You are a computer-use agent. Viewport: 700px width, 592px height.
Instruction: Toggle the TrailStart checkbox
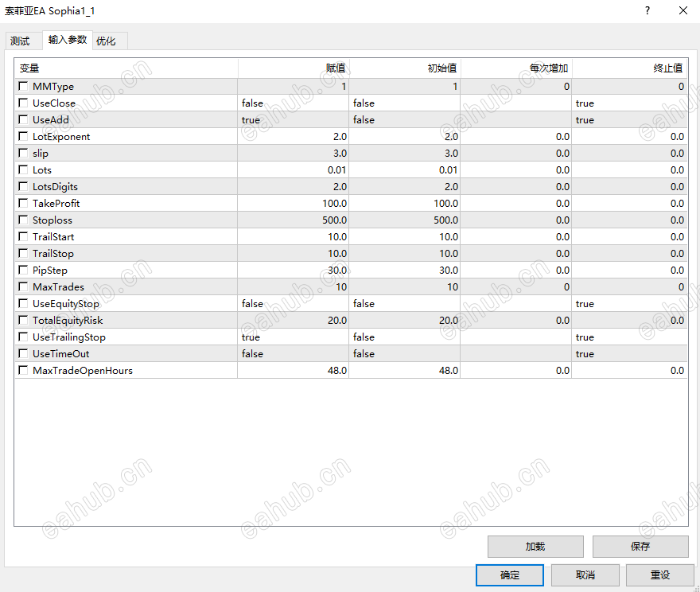pos(23,236)
